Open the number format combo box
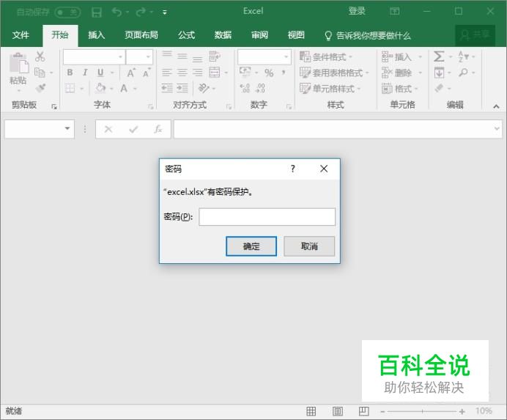Image resolution: width=507 pixels, height=420 pixels. 264,57
